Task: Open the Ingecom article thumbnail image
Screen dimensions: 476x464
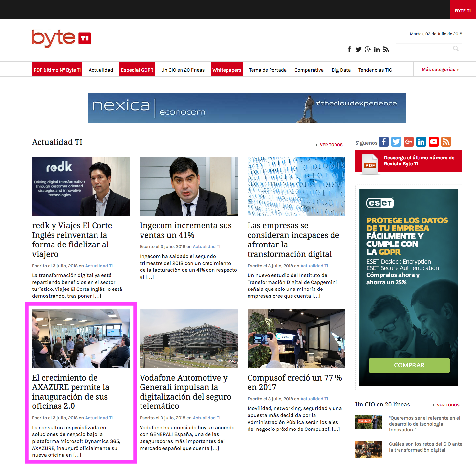Action: click(189, 187)
